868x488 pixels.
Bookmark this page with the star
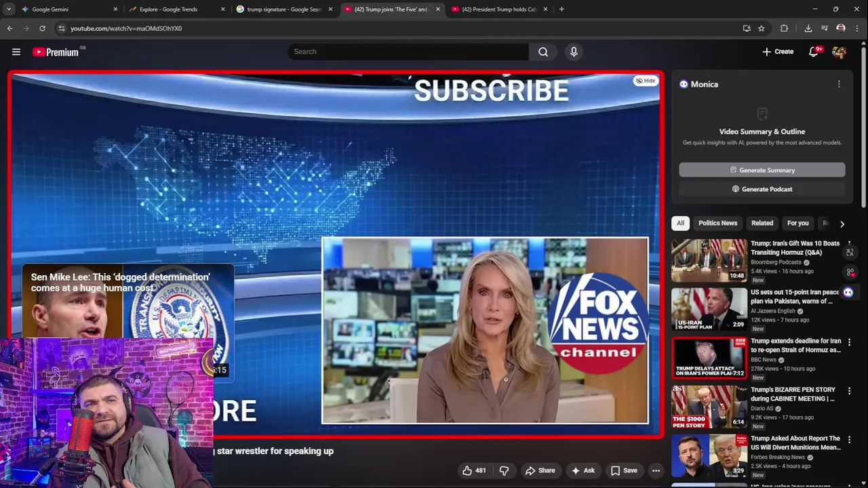(762, 28)
